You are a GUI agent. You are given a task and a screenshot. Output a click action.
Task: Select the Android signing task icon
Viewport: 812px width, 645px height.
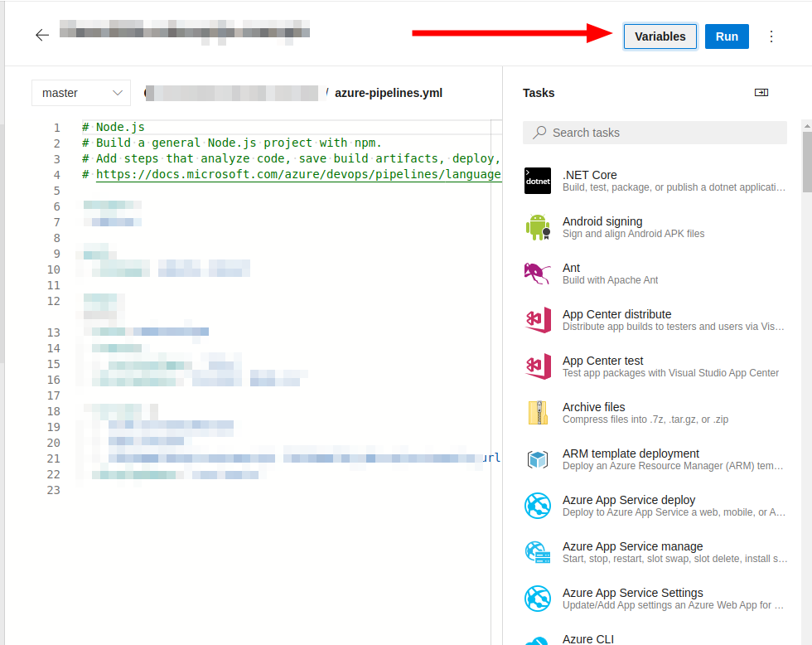click(x=538, y=227)
